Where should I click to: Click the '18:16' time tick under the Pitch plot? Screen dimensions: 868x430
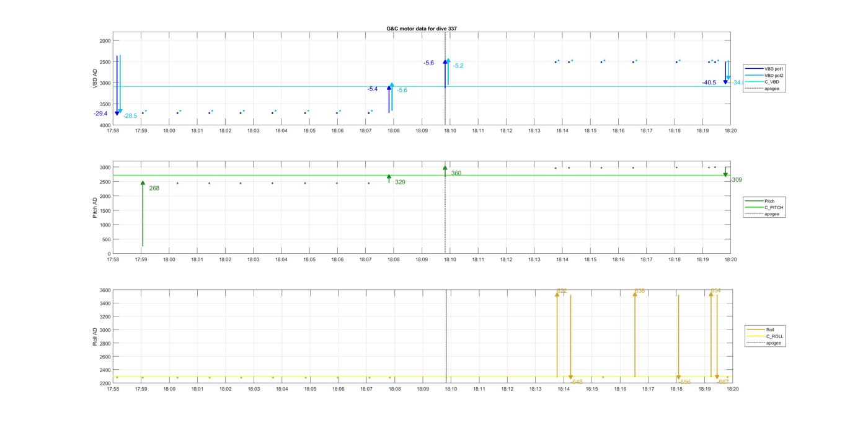click(618, 259)
